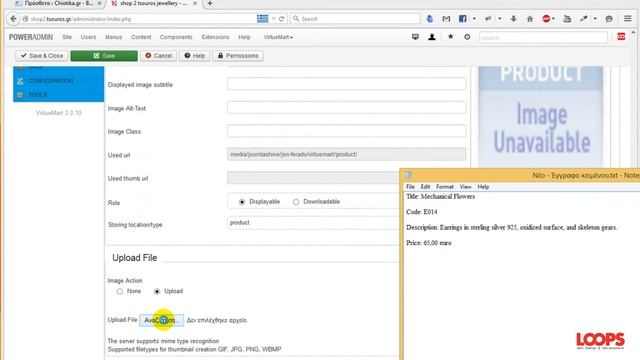Viewport: 640px width, 360px height.
Task: Open the user profile icon in the admin bar
Action: 432,37
